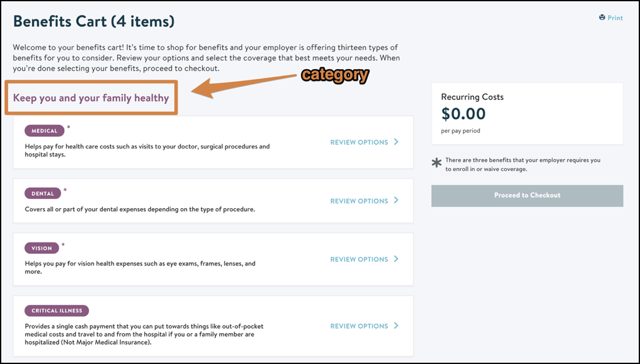This screenshot has height=364, width=640.
Task: Click the printer icon next to Print
Action: (x=602, y=17)
